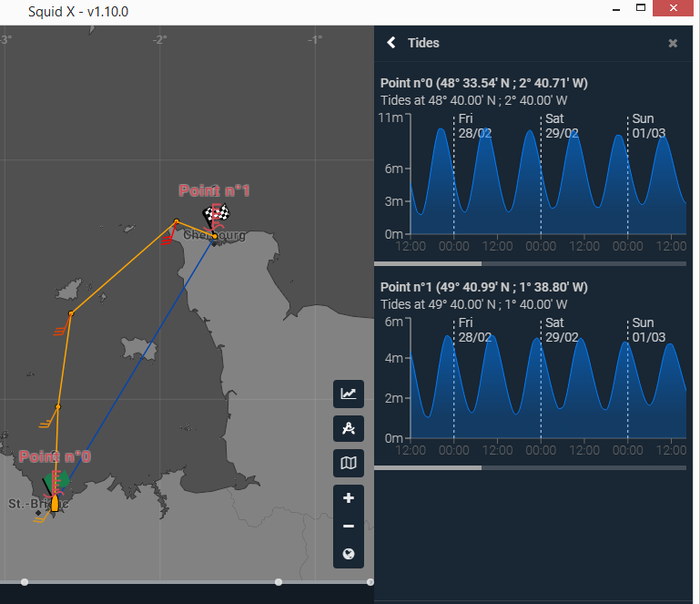The image size is (700, 604).
Task: Click the Point n°0 map label
Action: pos(55,456)
